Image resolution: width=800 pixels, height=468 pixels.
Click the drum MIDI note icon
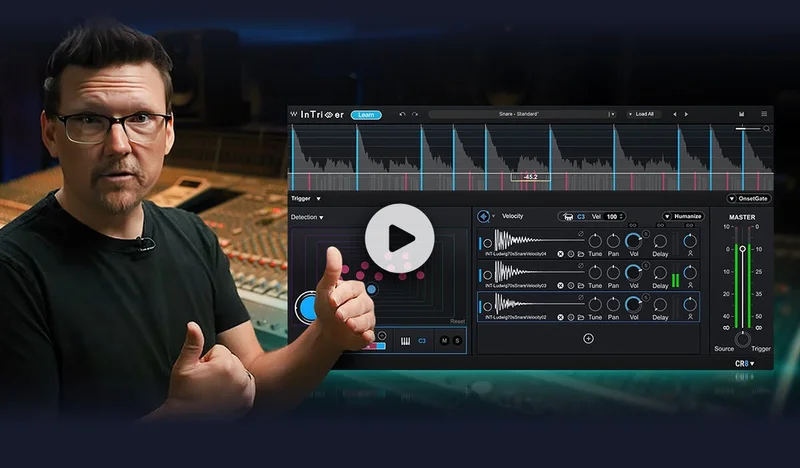[568, 217]
